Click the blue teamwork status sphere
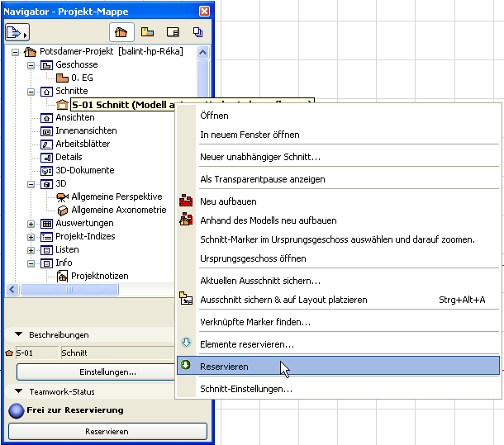The height and width of the screenshot is (445, 504). coord(16,411)
